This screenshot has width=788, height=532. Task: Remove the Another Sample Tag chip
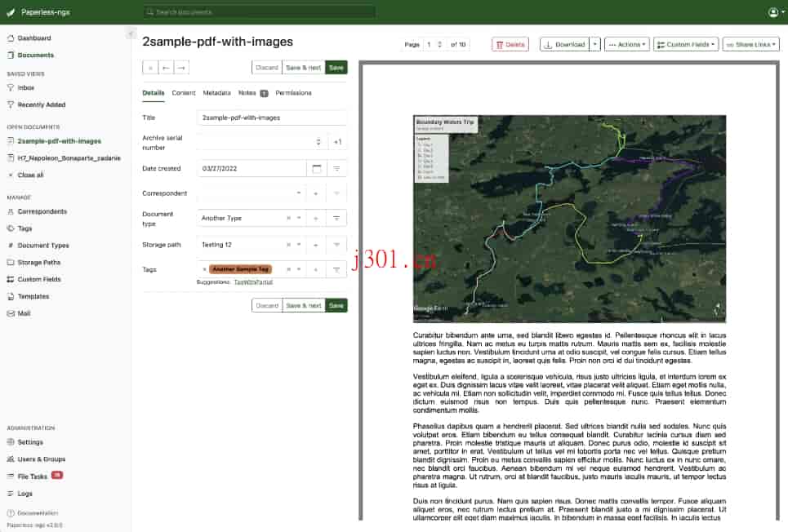pyautogui.click(x=204, y=269)
